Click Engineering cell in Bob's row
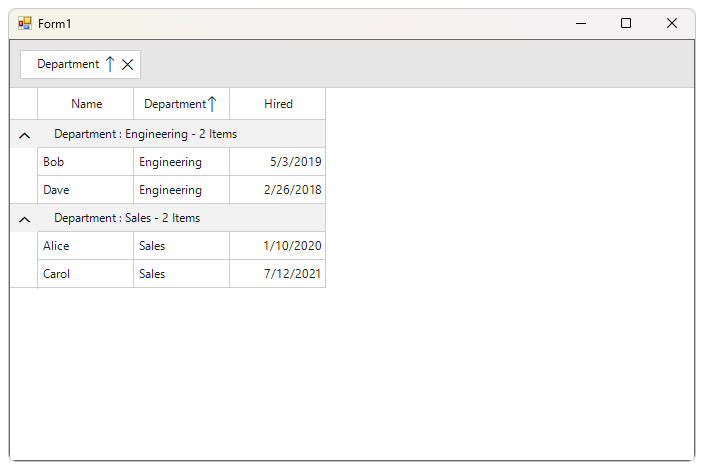The image size is (701, 464). click(x=181, y=162)
